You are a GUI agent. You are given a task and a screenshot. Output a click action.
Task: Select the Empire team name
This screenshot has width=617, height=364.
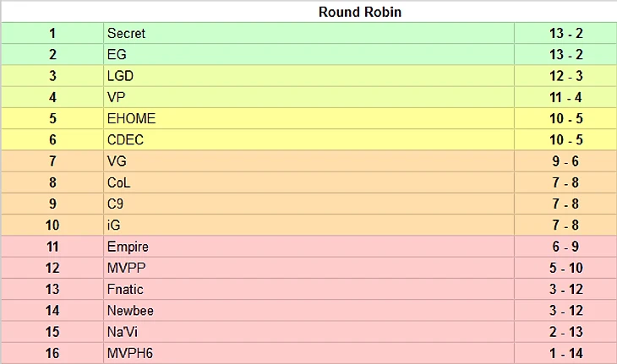click(128, 247)
